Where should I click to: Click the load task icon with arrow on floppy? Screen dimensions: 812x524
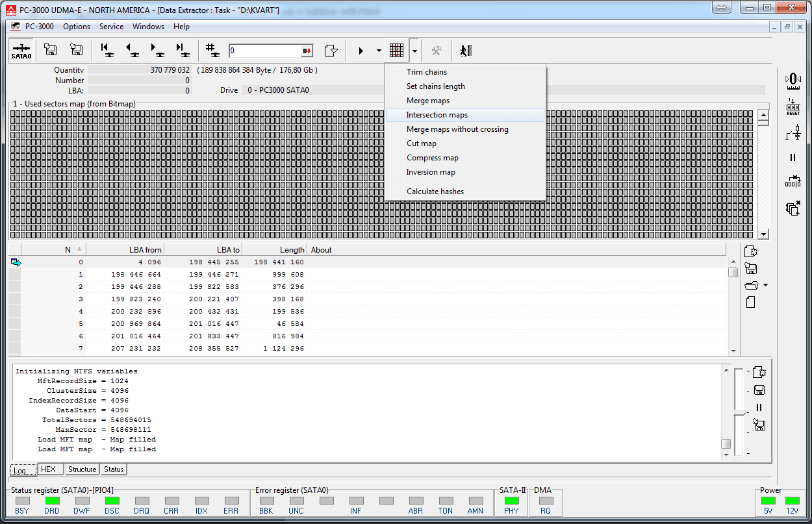click(76, 51)
